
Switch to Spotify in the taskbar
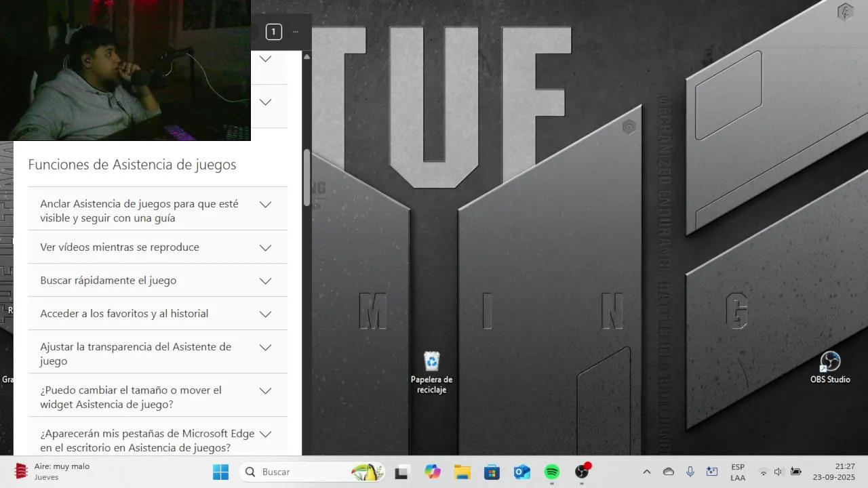(x=552, y=472)
